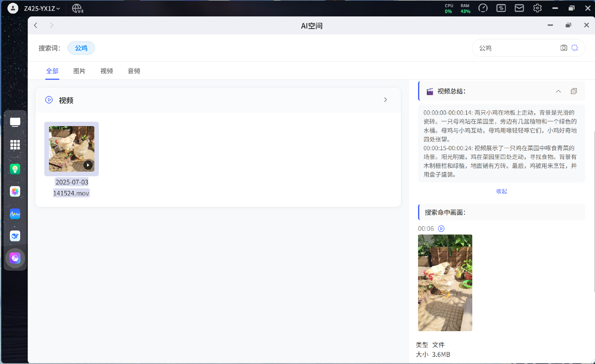Open the AI space app in dock

click(15, 258)
